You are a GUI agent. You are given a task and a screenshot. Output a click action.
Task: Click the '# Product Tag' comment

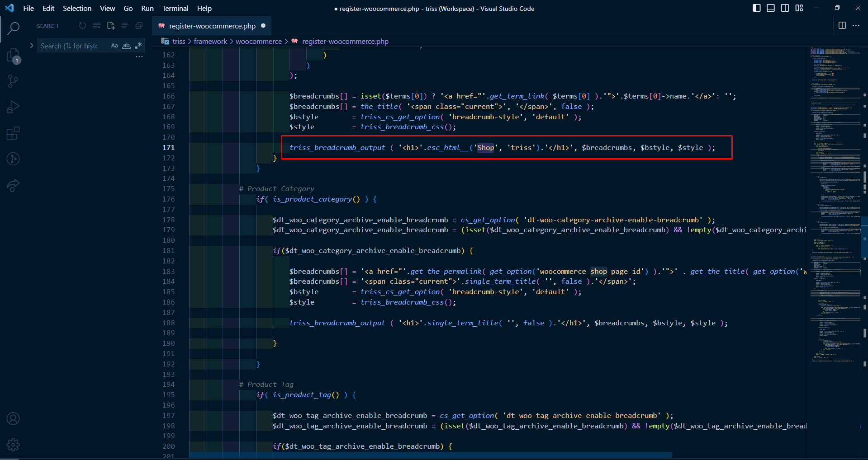[x=266, y=384]
